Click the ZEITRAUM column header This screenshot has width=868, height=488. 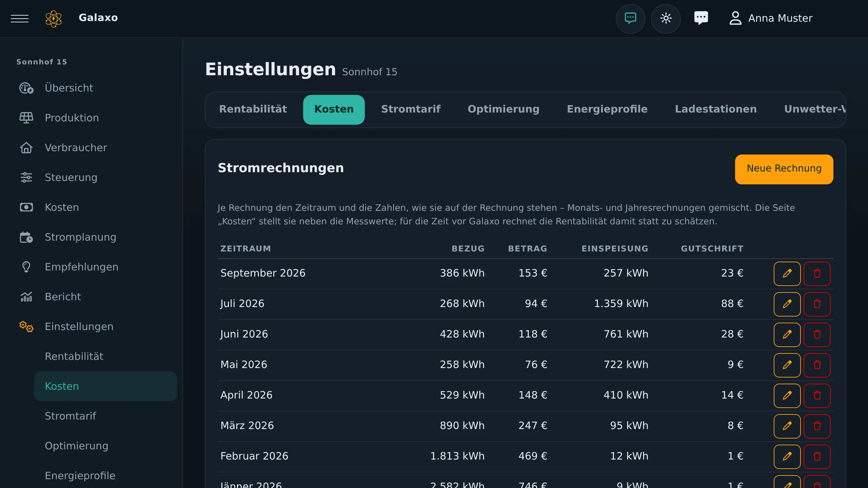coord(245,248)
